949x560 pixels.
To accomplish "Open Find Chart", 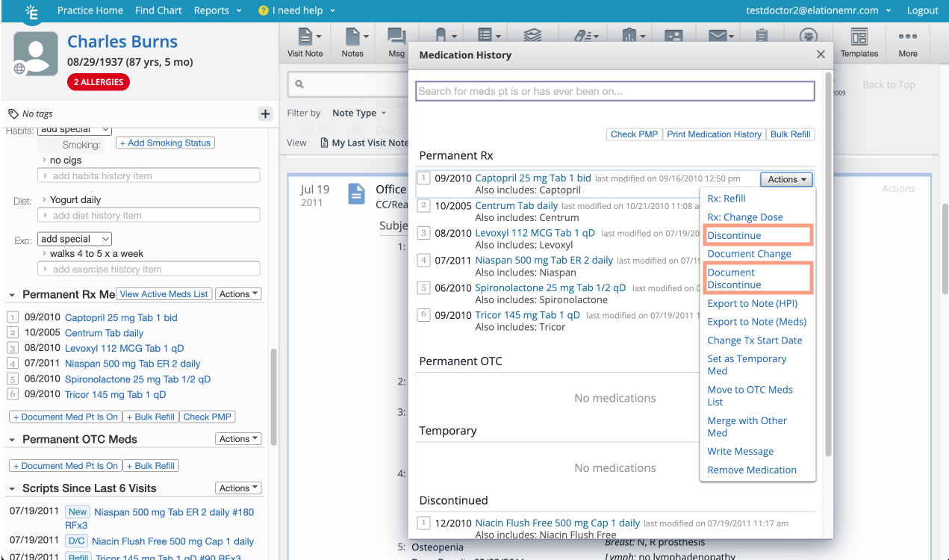I will (x=158, y=10).
